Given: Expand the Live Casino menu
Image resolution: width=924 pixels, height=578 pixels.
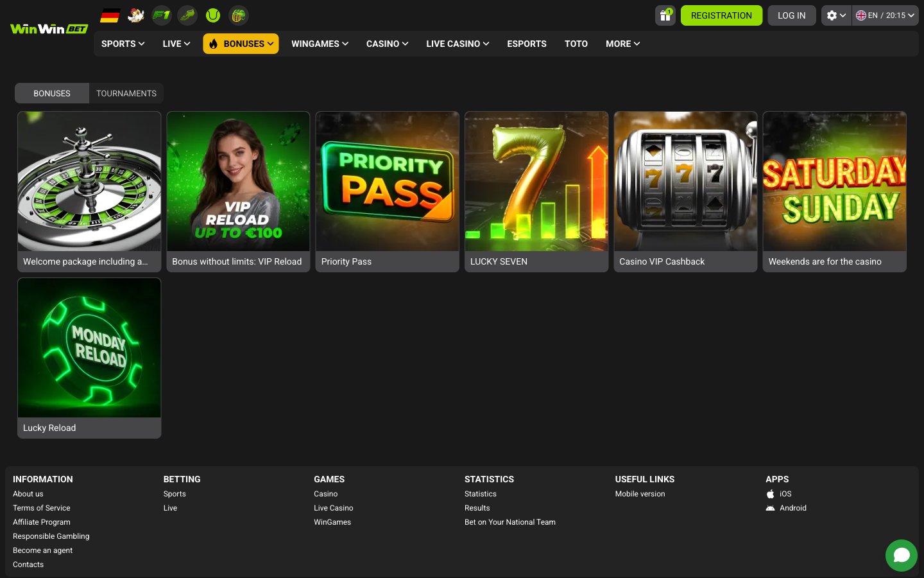Looking at the screenshot, I should pos(458,44).
